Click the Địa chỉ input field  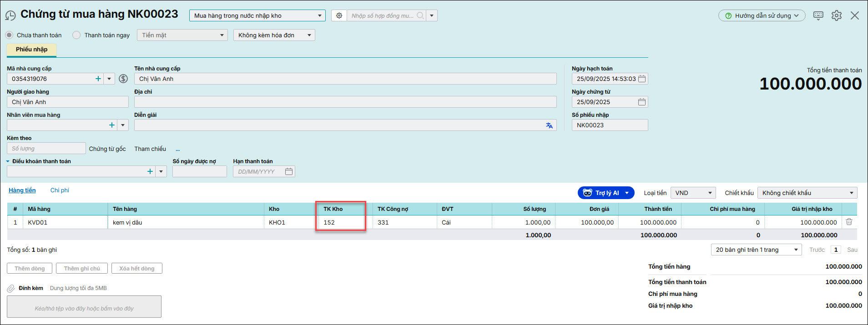click(345, 102)
